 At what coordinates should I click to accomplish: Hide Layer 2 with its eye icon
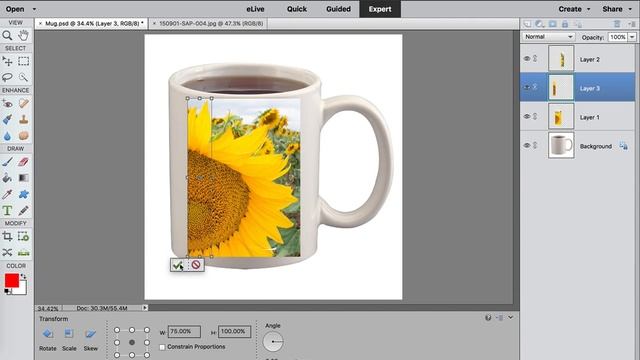click(x=527, y=59)
